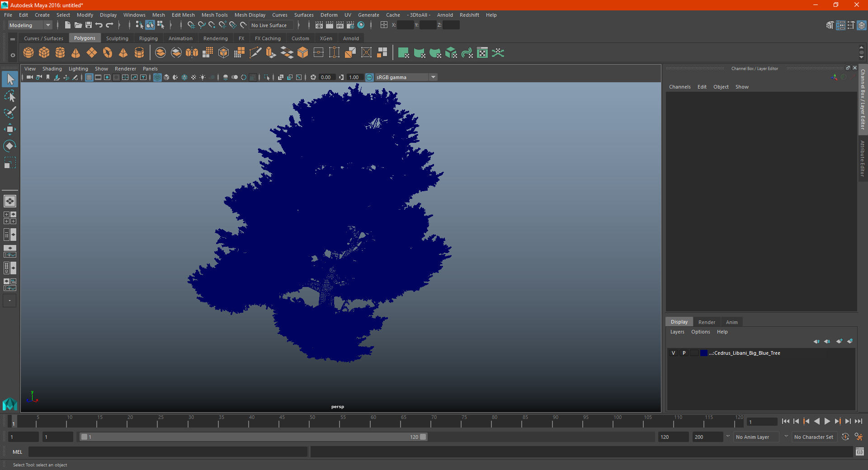Open the Channels menu
Image resolution: width=868 pixels, height=470 pixels.
pyautogui.click(x=680, y=87)
